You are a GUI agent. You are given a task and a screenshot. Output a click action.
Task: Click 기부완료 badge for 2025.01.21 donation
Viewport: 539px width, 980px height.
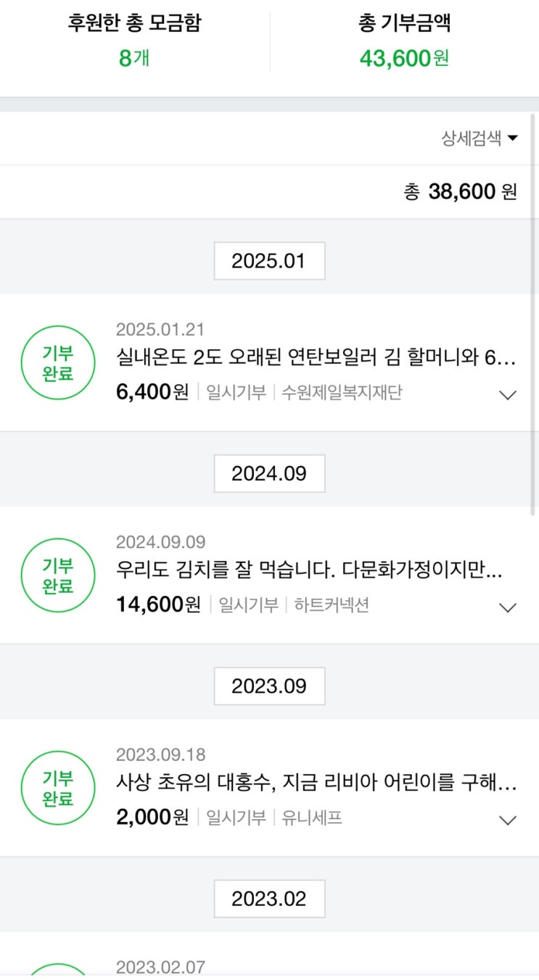58,362
